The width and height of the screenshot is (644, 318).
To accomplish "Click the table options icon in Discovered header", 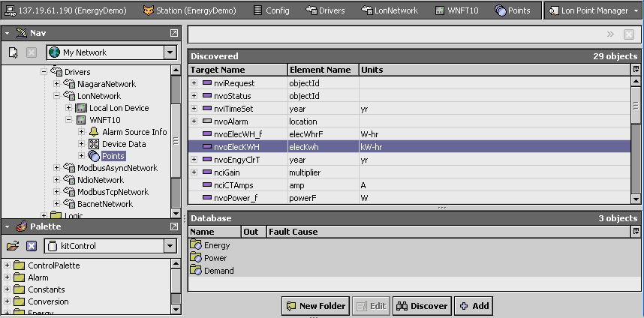I will pyautogui.click(x=636, y=70).
